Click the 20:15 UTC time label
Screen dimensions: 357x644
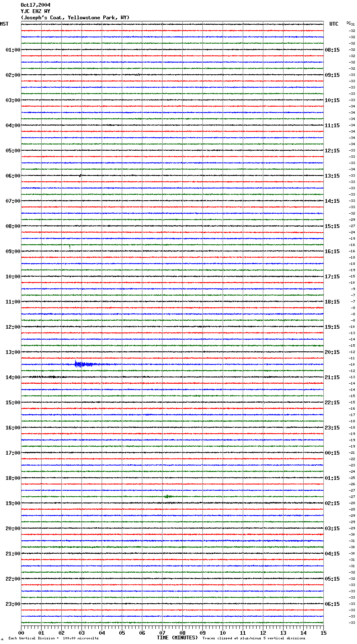(x=332, y=352)
